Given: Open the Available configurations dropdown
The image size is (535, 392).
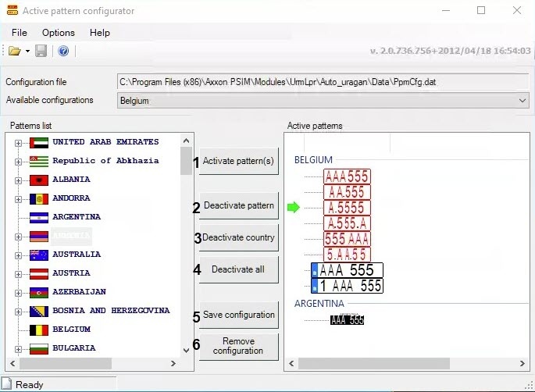Looking at the screenshot, I should click(x=323, y=101).
